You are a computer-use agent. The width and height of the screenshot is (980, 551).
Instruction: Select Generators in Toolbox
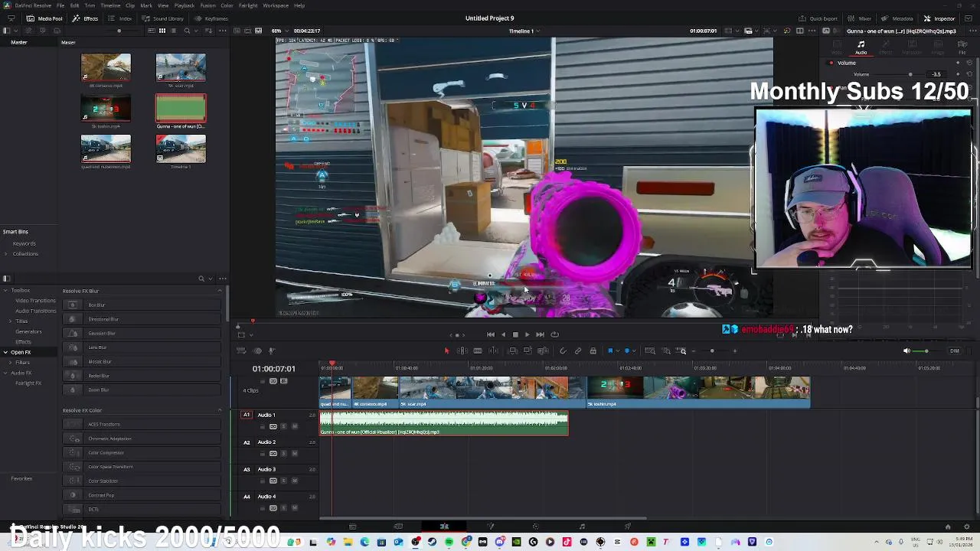pos(28,331)
